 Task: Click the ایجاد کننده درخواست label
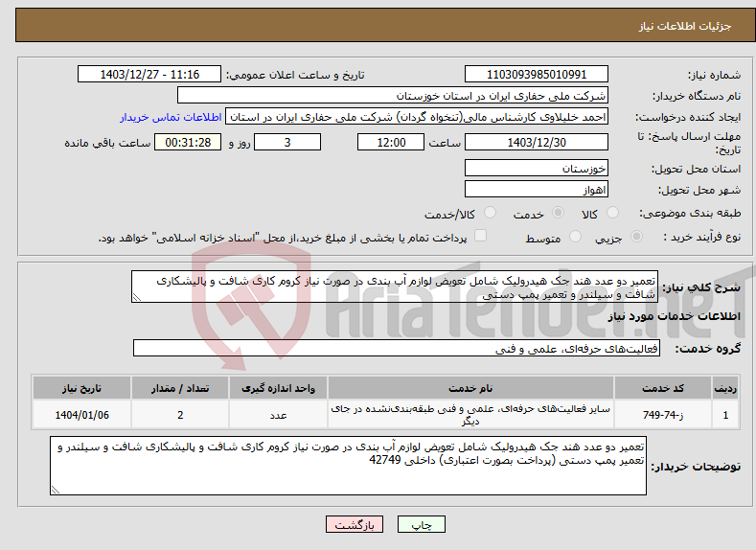tap(688, 117)
